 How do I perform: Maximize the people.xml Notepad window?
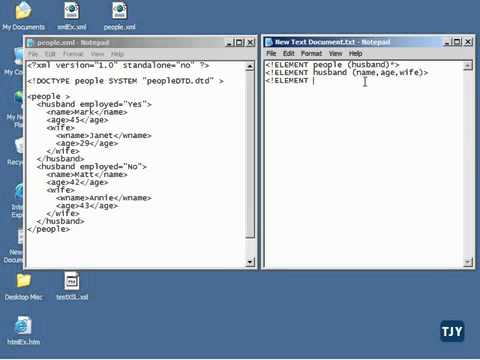[x=239, y=43]
